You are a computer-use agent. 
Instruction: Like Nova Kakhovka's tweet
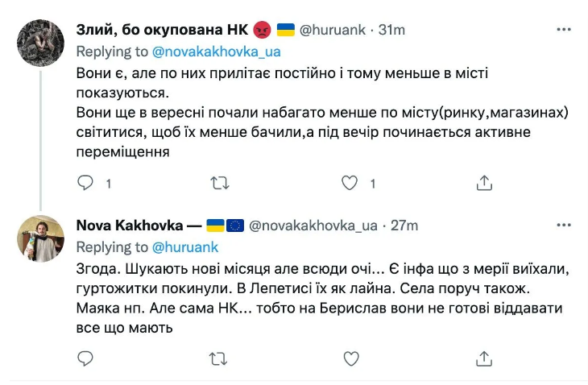(350, 358)
